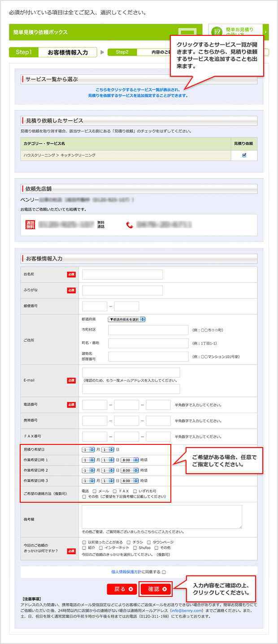Screen dimensions: 278x644
Task: Click the red 通話無料 free-call icon
Action: tap(30, 225)
